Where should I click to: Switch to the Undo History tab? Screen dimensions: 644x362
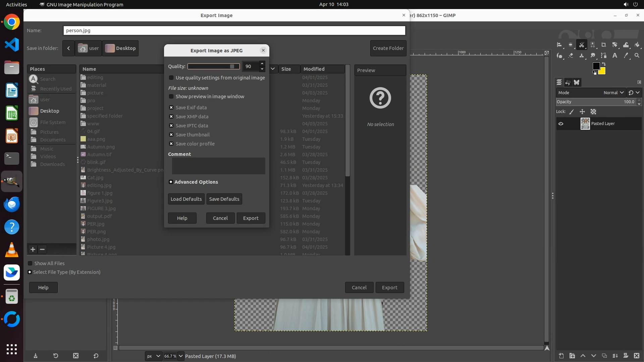[x=568, y=82]
